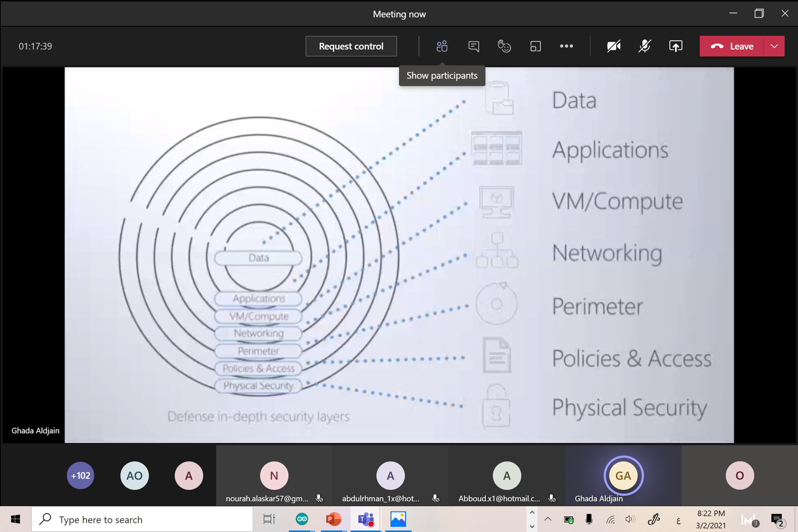Open PowerPoint from the taskbar
Image resolution: width=798 pixels, height=532 pixels.
334,519
